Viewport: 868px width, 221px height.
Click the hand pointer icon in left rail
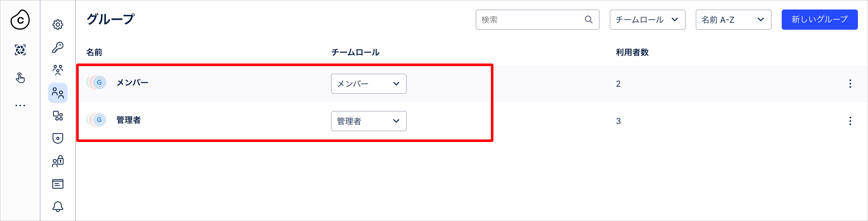tap(20, 78)
